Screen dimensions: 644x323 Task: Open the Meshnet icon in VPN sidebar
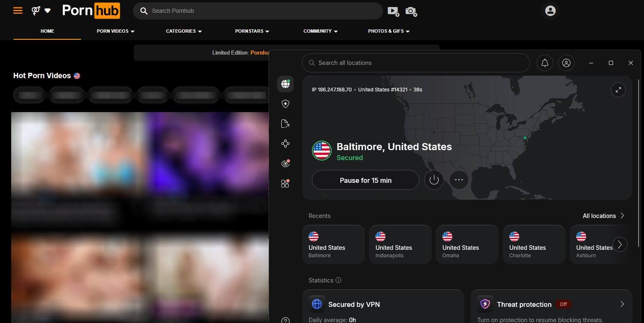pyautogui.click(x=285, y=144)
